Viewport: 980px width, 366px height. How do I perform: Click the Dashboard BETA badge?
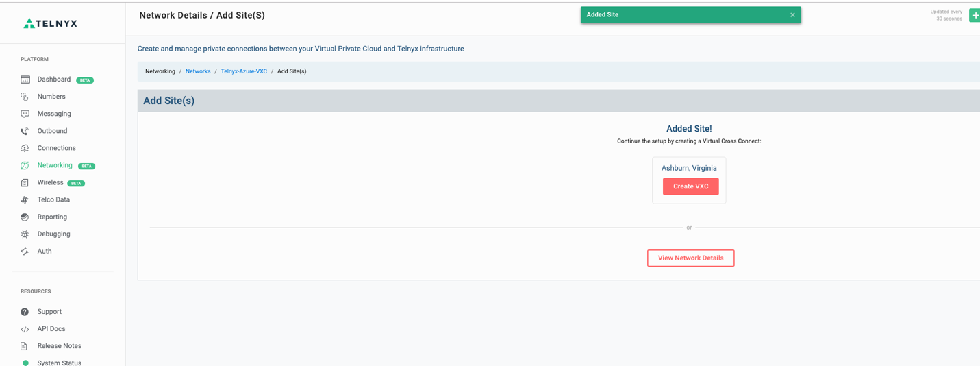click(85, 80)
